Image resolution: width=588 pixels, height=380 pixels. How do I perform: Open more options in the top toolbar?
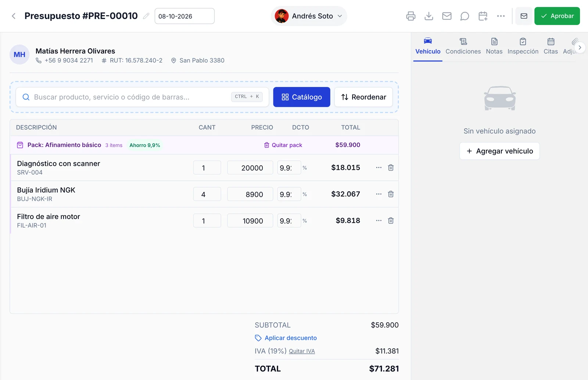[501, 16]
